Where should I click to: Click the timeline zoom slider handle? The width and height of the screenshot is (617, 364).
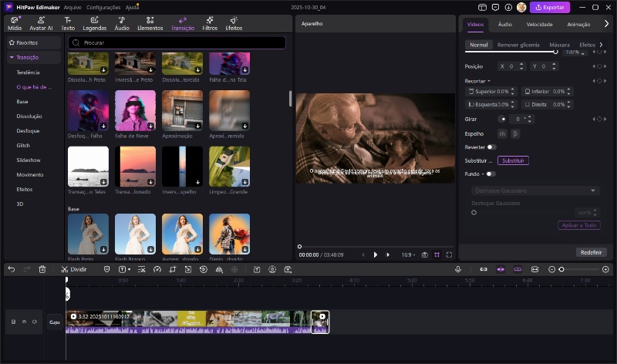coord(561,269)
